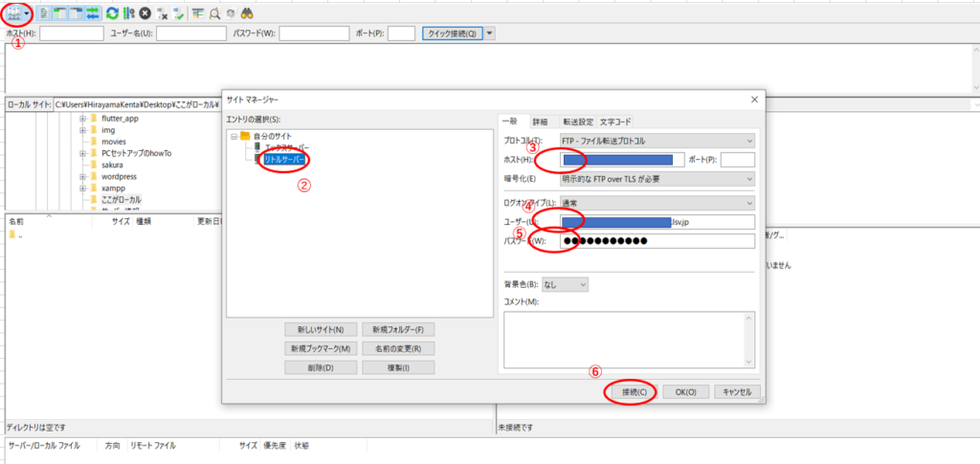The image size is (980, 464).
Task: Expand the wordpress folder node
Action: 82,176
